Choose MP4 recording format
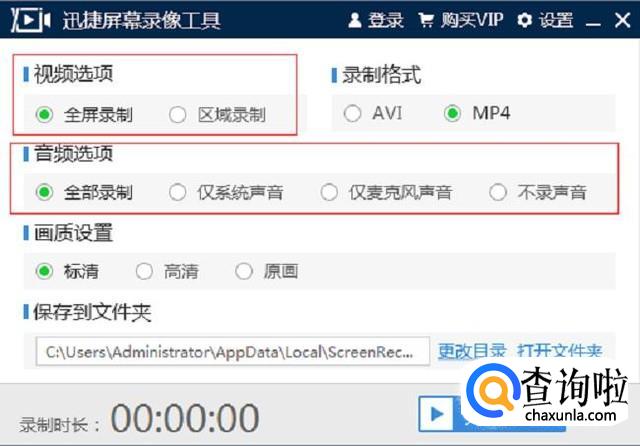 tap(452, 113)
